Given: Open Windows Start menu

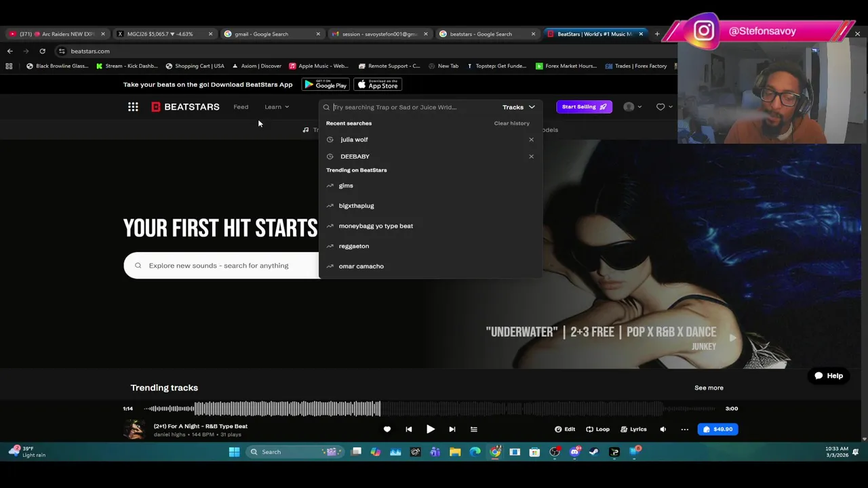Looking at the screenshot, I should tap(234, 452).
